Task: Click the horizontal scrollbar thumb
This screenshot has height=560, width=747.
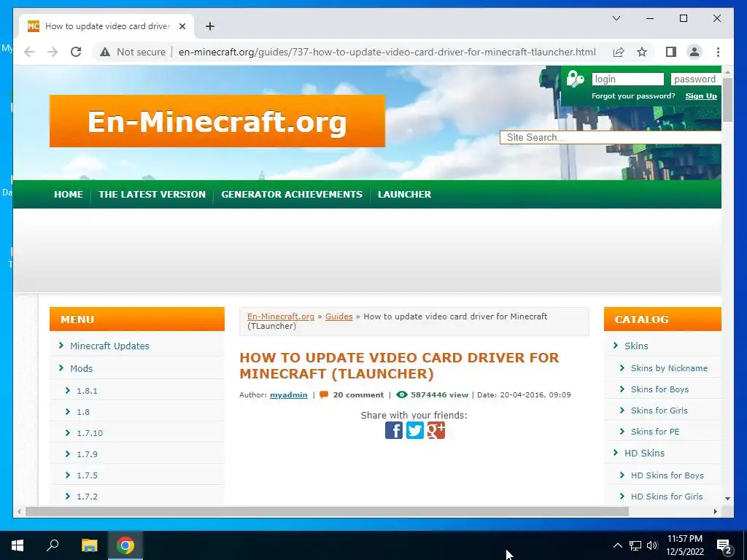Action: coord(327,511)
